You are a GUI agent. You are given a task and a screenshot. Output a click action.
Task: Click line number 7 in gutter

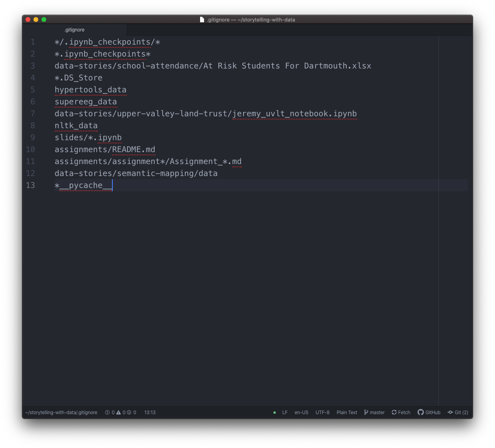point(33,113)
